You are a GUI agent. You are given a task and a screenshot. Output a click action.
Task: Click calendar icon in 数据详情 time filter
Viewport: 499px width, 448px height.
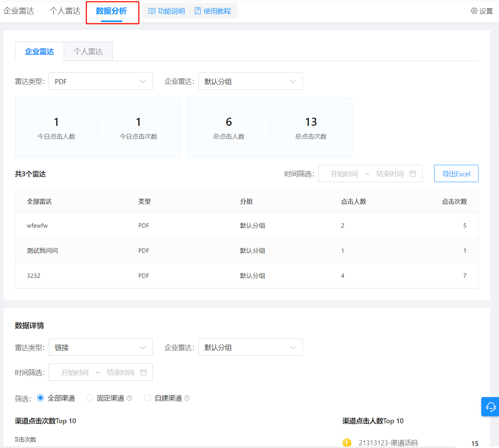coord(144,372)
